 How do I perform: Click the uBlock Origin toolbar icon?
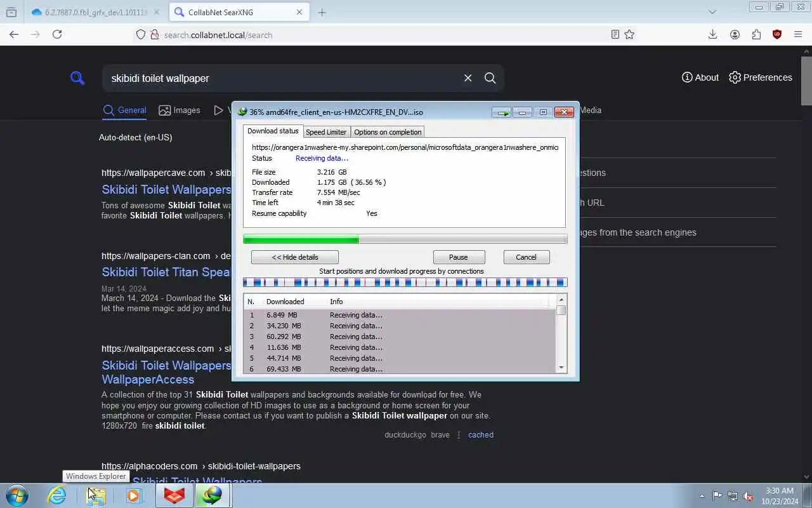click(777, 34)
